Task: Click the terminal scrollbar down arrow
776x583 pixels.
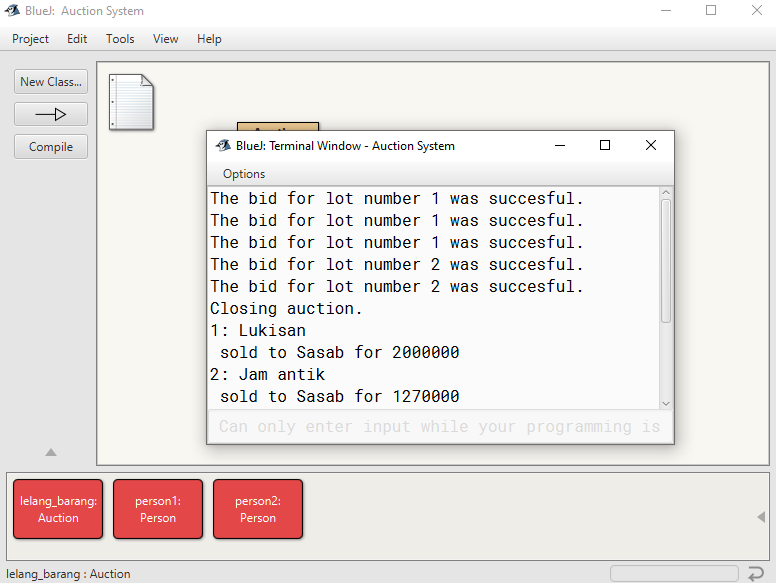Action: [666, 403]
